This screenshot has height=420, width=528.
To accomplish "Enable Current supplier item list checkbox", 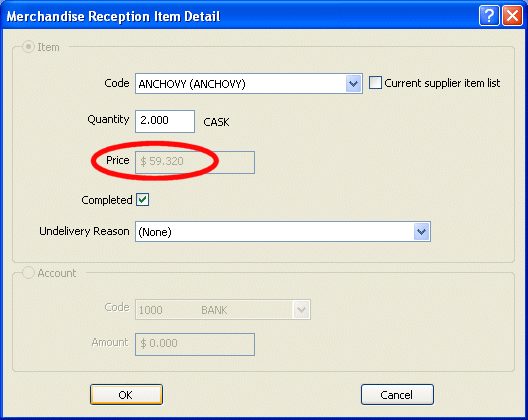I will pyautogui.click(x=375, y=83).
